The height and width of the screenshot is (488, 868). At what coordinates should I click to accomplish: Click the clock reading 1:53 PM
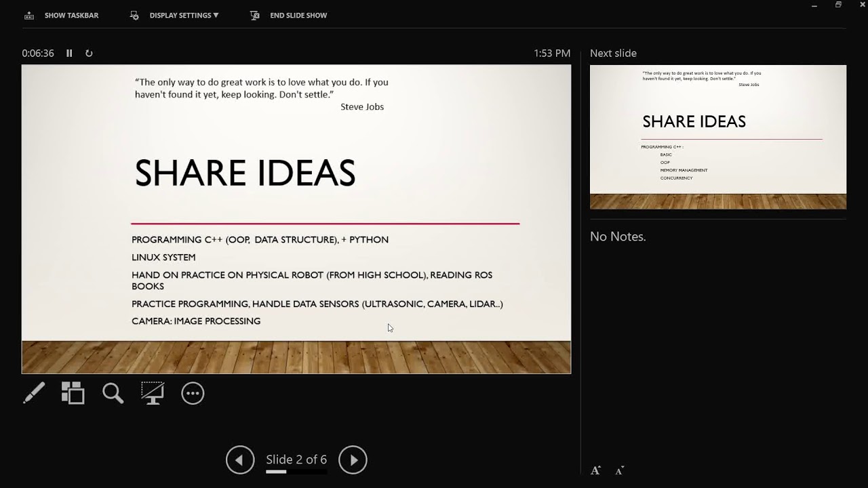point(552,53)
